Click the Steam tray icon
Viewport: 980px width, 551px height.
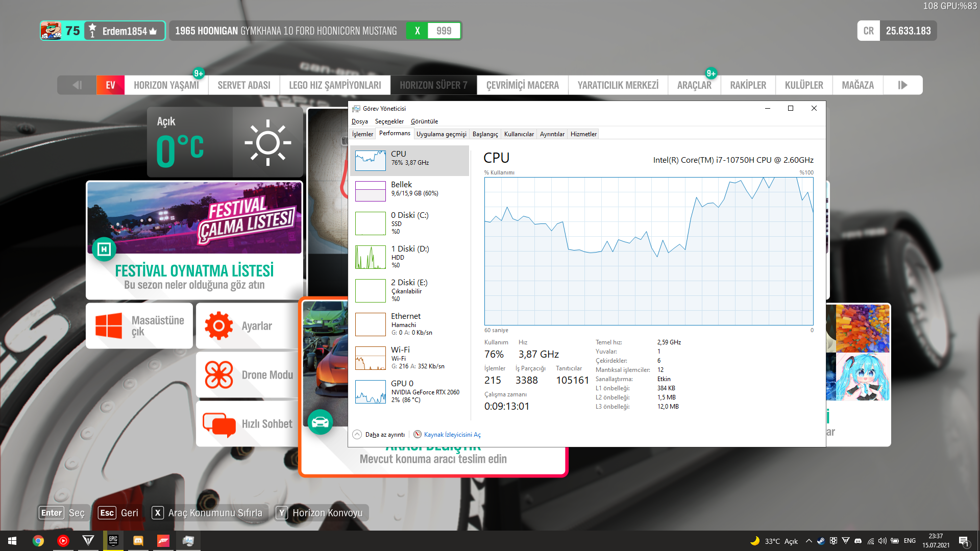tap(821, 541)
